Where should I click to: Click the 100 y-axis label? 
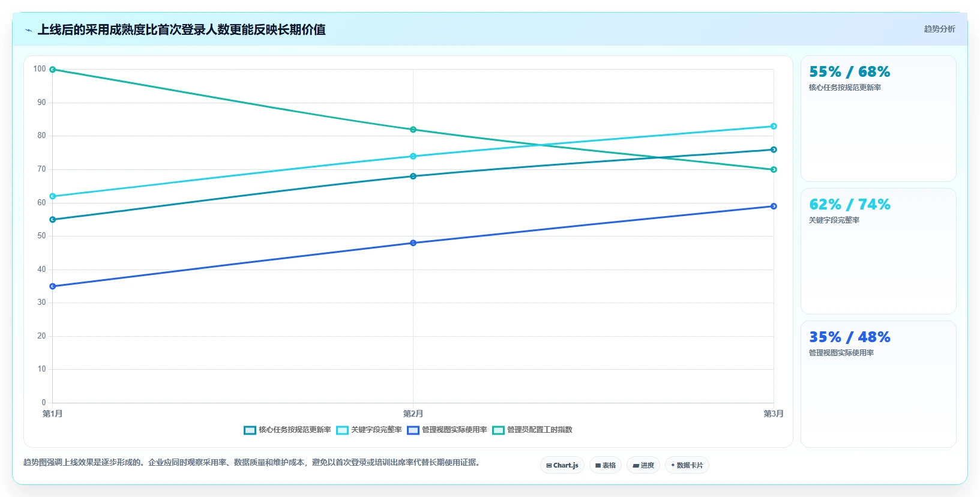[x=40, y=69]
